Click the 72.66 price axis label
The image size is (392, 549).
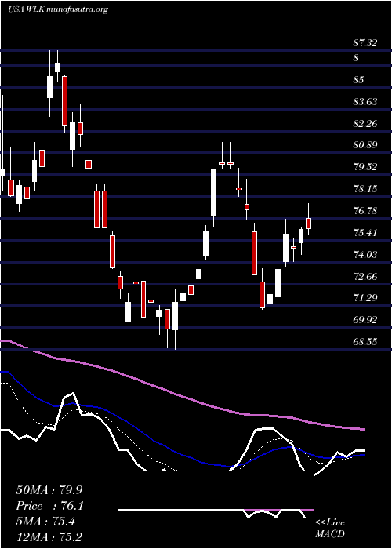(365, 277)
